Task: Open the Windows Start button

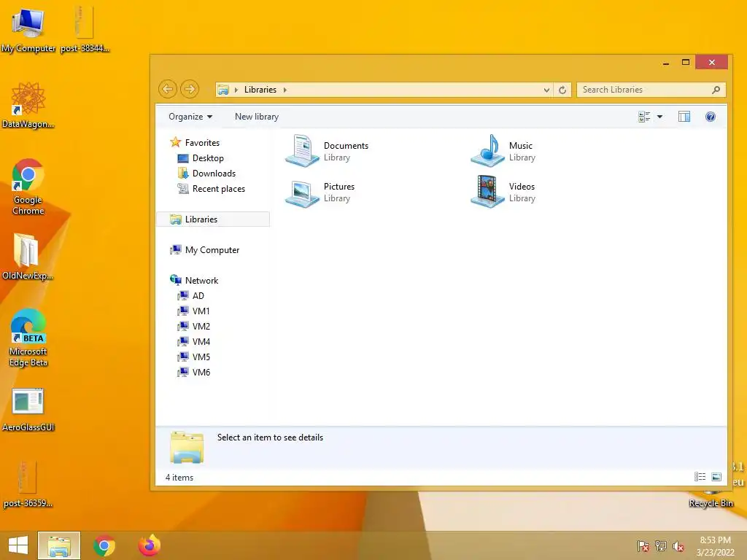Action: point(18,545)
